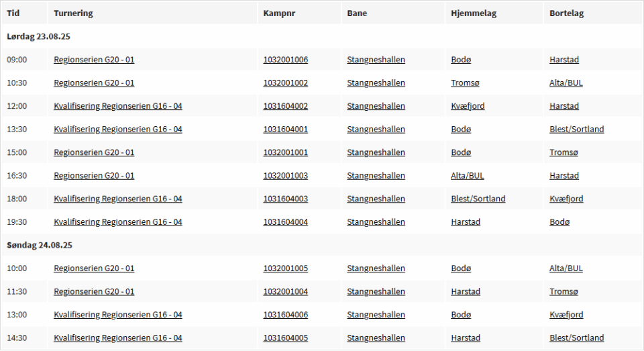644x351 pixels.
Task: Click the Hjemmelag column header
Action: point(474,13)
